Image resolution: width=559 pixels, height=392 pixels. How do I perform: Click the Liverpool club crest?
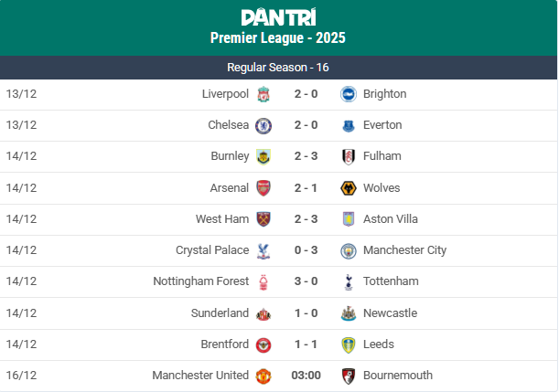pyautogui.click(x=263, y=94)
